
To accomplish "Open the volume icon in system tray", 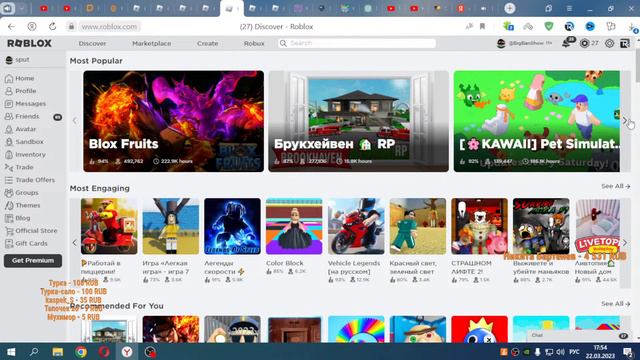I will 560,352.
